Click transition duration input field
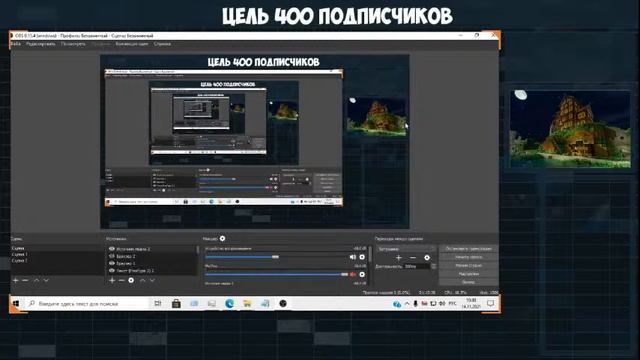Viewport: 640px width, 360px height. tap(417, 266)
